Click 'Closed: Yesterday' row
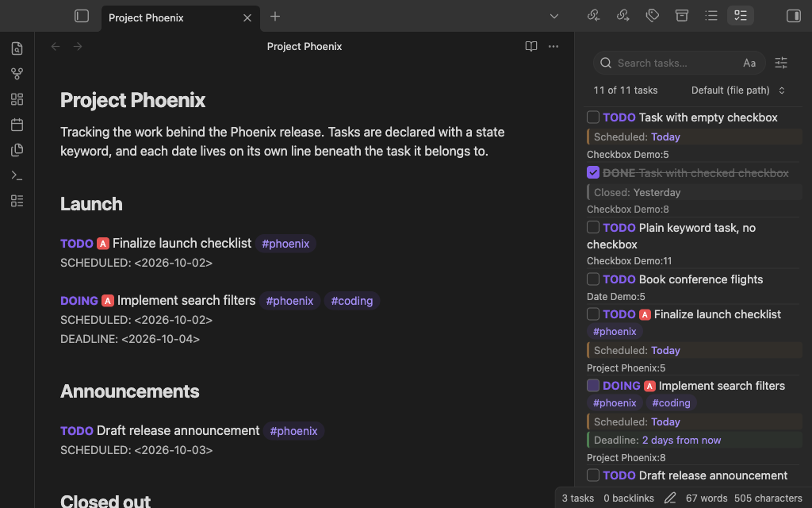 695,192
